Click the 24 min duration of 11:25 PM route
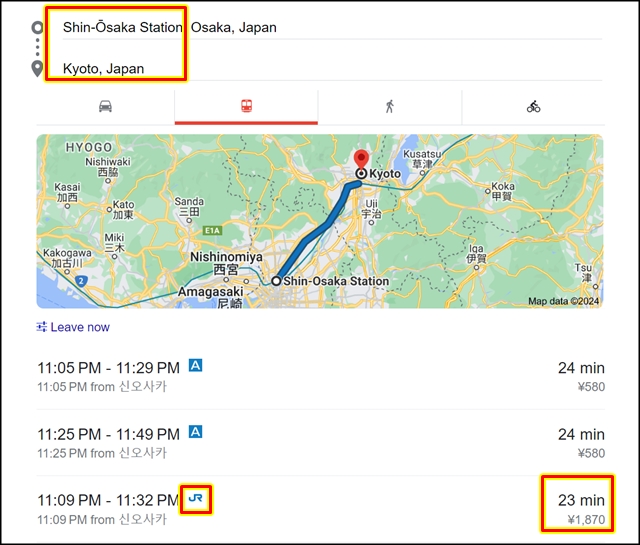This screenshot has height=545, width=640. (x=581, y=434)
